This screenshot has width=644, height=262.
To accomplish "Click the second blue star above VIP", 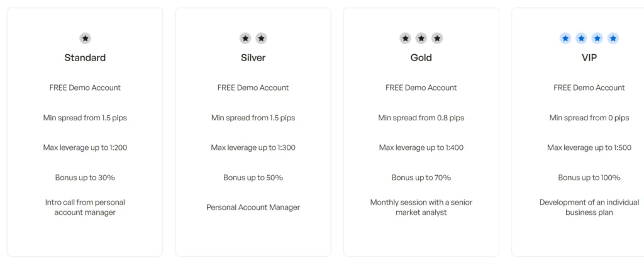I will (x=581, y=38).
